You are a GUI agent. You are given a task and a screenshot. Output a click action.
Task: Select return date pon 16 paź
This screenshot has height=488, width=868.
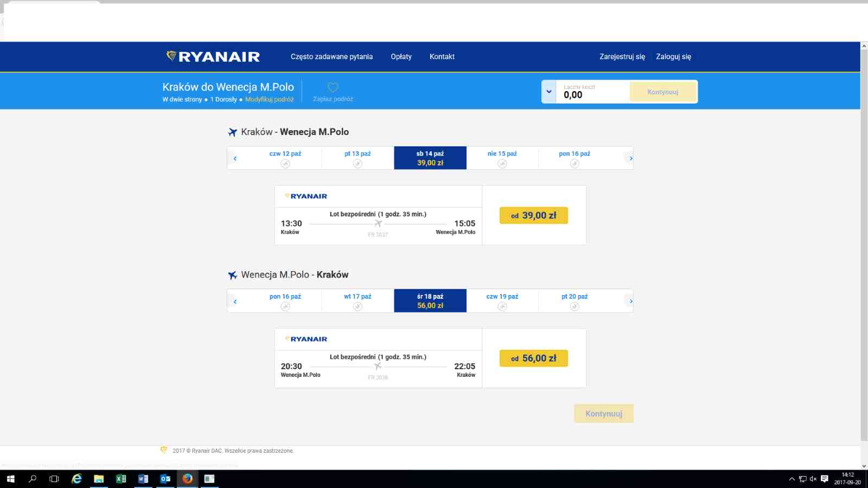285,301
